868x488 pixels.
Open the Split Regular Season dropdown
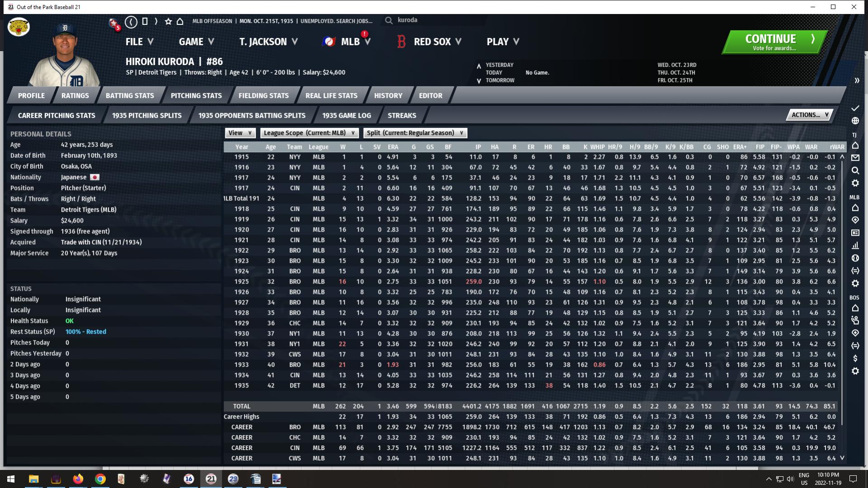pos(415,133)
